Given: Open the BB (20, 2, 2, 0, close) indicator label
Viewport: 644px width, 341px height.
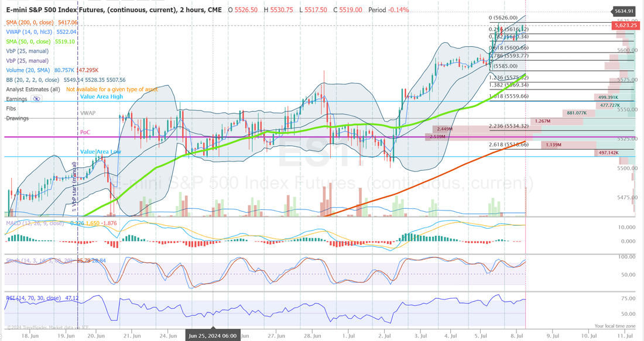Looking at the screenshot, I should click(x=32, y=80).
